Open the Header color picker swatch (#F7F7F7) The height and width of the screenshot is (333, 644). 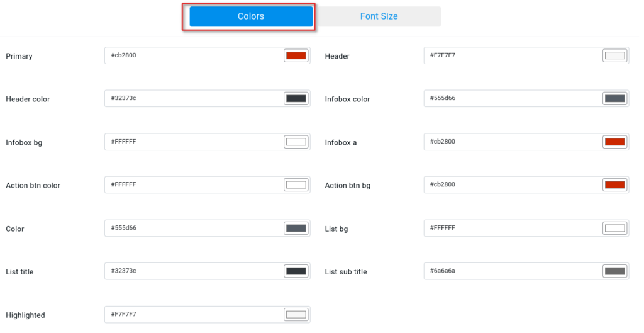(615, 55)
